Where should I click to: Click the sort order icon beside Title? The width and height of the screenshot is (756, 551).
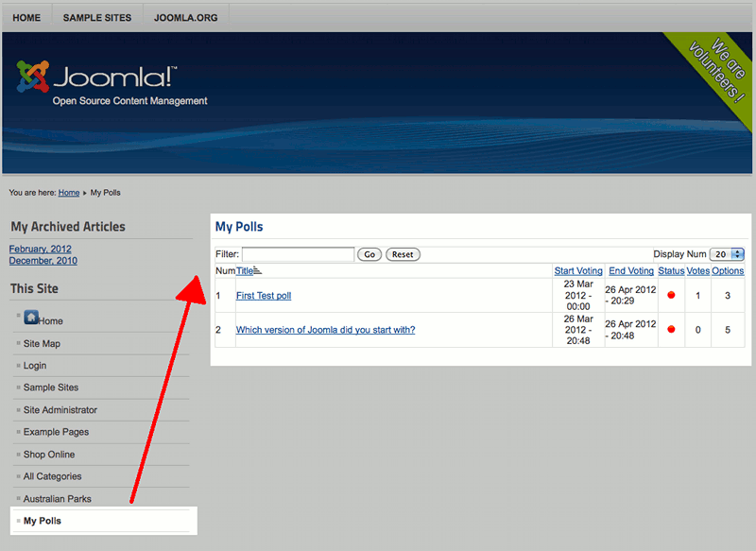point(257,271)
